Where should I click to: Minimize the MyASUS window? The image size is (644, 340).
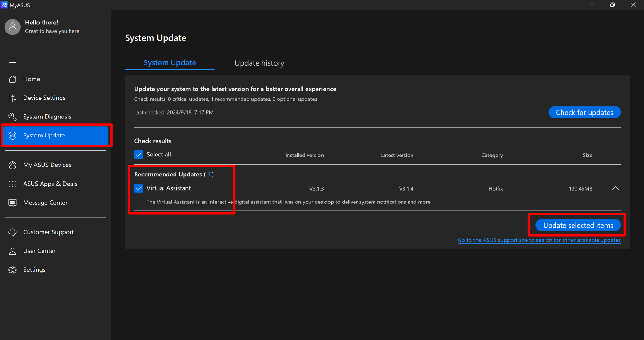click(592, 5)
